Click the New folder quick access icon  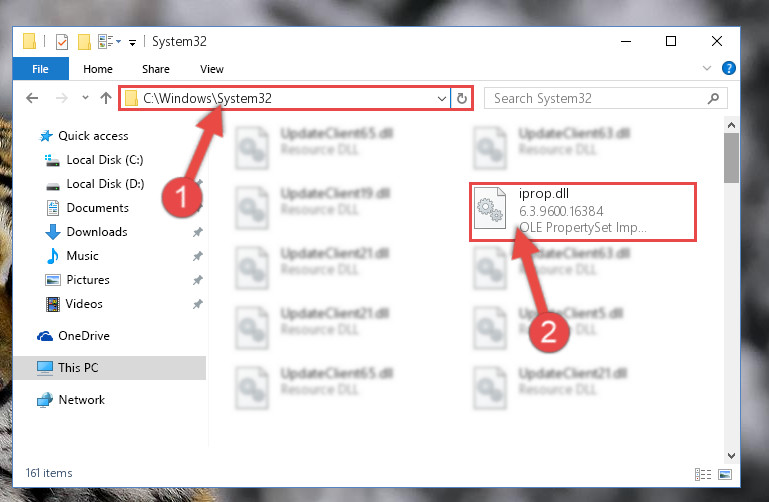84,42
